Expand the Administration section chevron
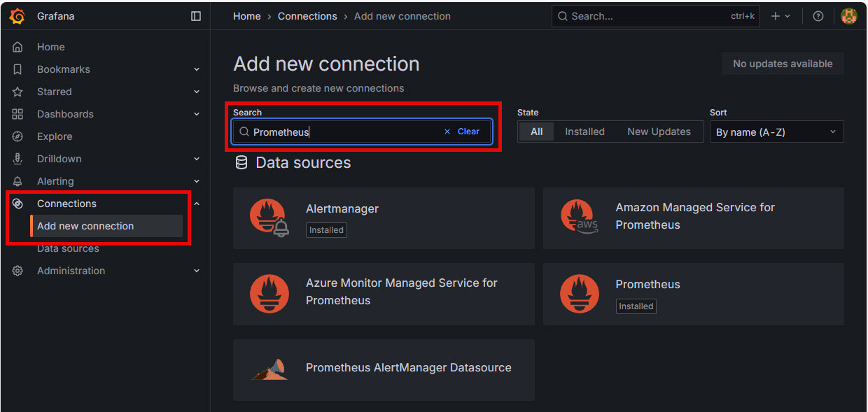Image resolution: width=868 pixels, height=412 pixels. click(x=197, y=271)
